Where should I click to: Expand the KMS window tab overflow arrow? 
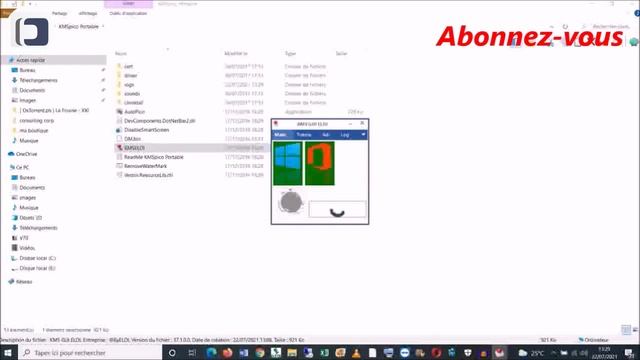coord(363,134)
